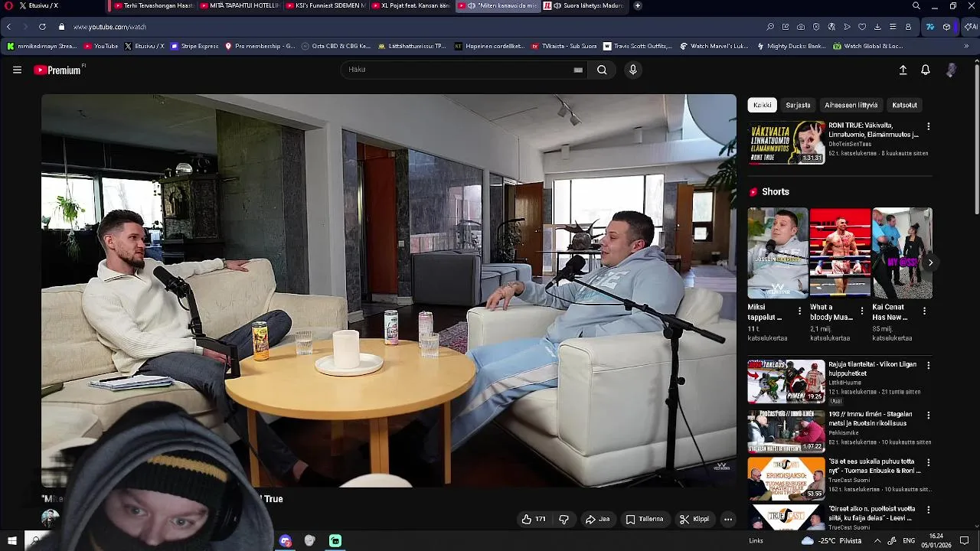This screenshot has width=980, height=551.
Task: Open options for Rajuja tilanteita video
Action: (929, 366)
